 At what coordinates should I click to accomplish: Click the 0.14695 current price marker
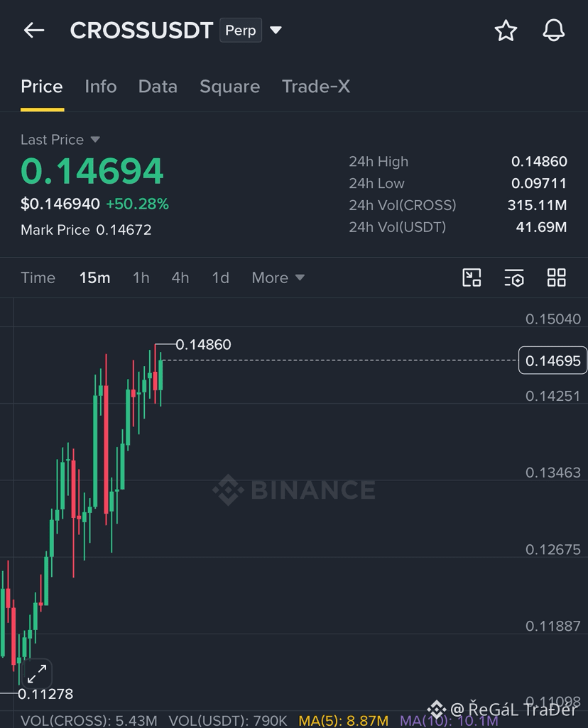point(552,360)
